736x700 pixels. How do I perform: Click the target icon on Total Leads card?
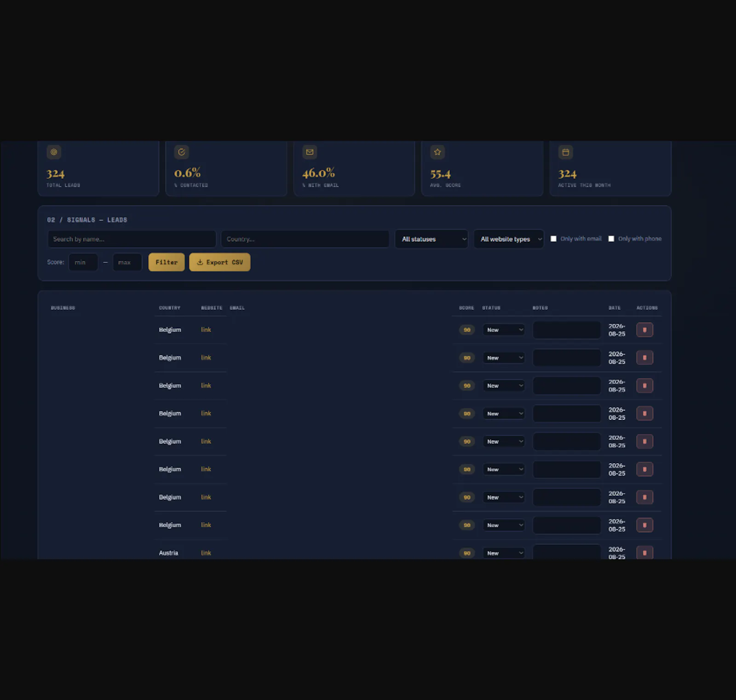[x=54, y=152]
